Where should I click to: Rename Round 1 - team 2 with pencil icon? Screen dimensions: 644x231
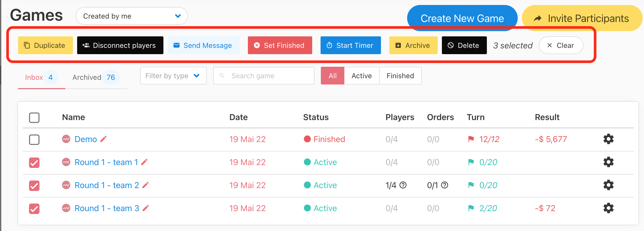tap(146, 185)
